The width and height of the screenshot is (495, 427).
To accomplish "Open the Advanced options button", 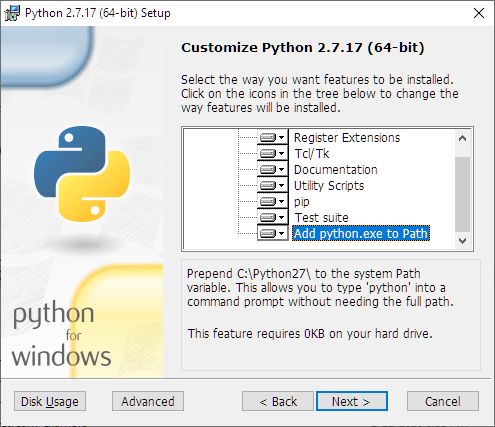I will [148, 401].
